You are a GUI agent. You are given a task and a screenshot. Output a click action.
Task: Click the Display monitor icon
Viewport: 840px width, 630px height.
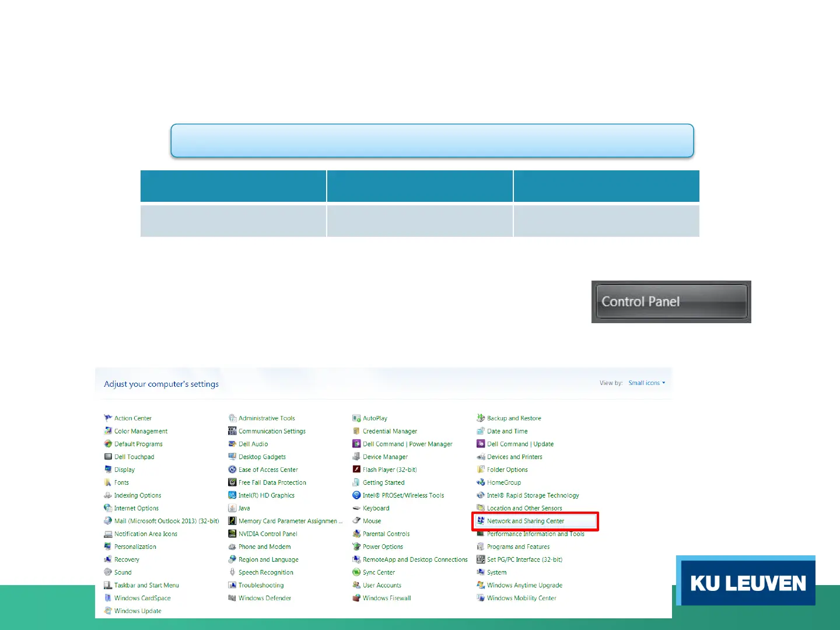[108, 469]
